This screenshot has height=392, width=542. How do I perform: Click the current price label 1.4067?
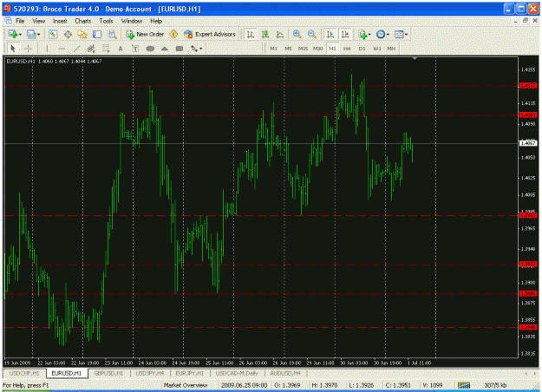528,143
